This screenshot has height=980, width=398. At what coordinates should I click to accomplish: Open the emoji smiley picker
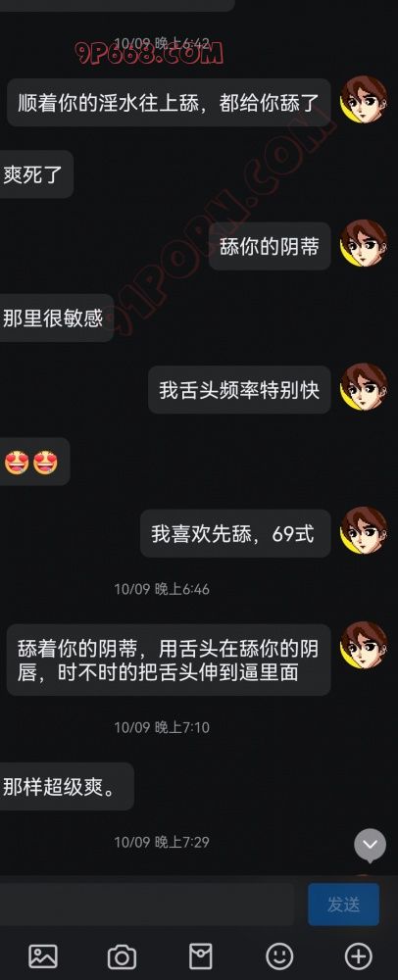point(279,956)
